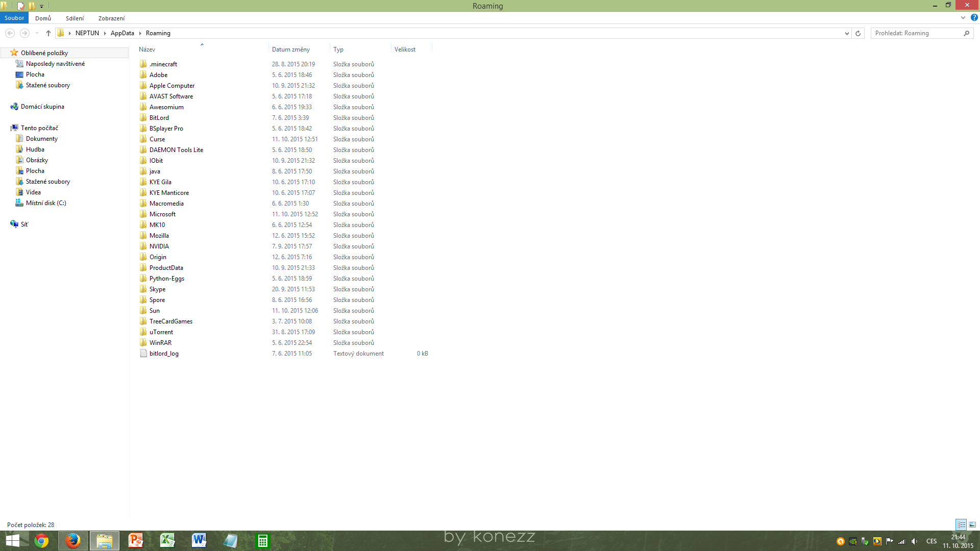Select the .minecraft folder
Image resolution: width=980 pixels, height=551 pixels.
tap(163, 64)
